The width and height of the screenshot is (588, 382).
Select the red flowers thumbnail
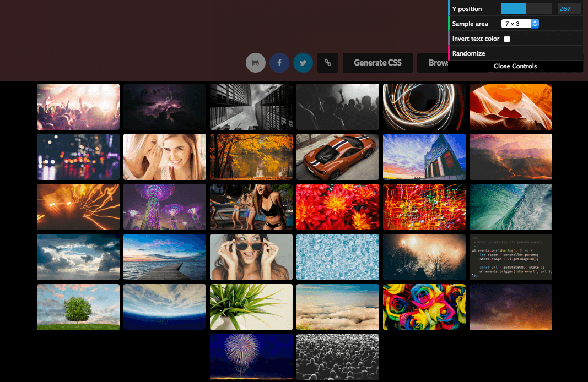click(x=337, y=207)
